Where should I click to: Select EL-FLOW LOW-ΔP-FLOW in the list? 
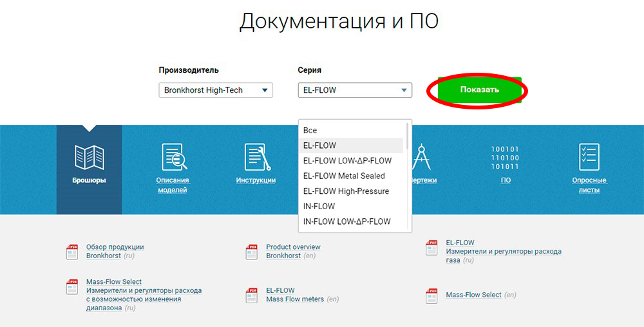(351, 160)
